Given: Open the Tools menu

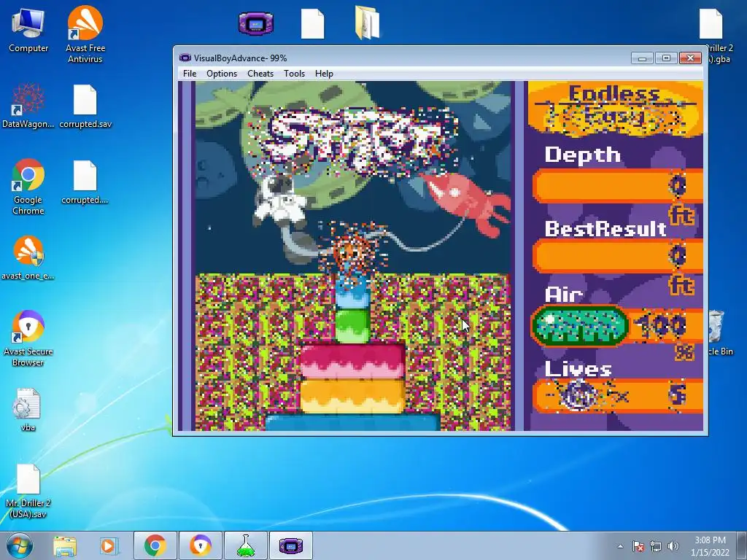Looking at the screenshot, I should [x=294, y=74].
